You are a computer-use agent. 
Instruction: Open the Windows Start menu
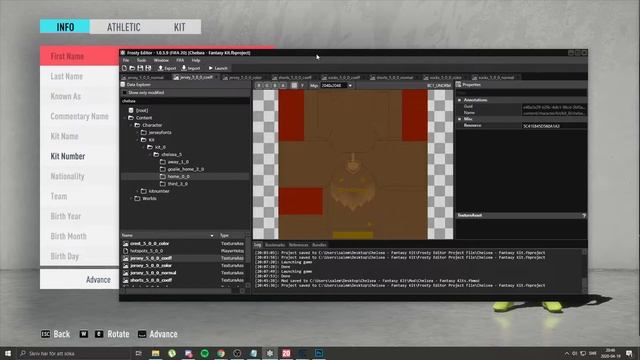click(x=8, y=353)
